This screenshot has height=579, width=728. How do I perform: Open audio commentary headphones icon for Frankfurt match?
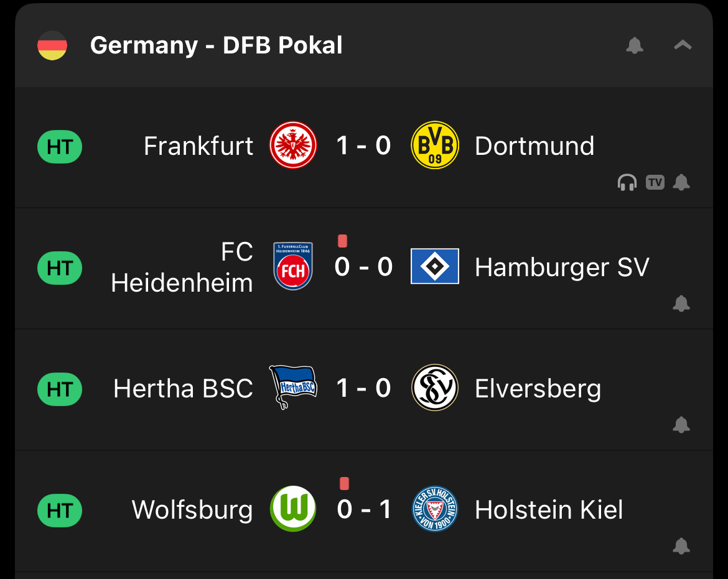coord(627,182)
